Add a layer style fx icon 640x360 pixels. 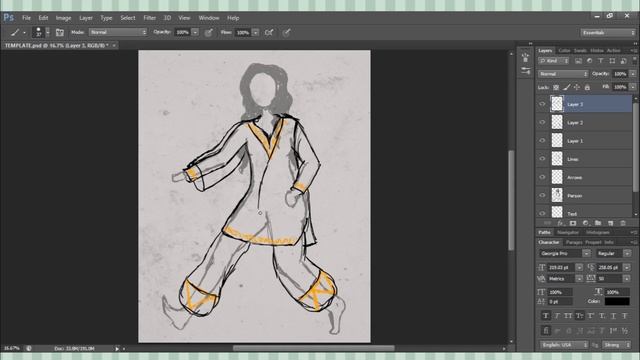[560, 223]
